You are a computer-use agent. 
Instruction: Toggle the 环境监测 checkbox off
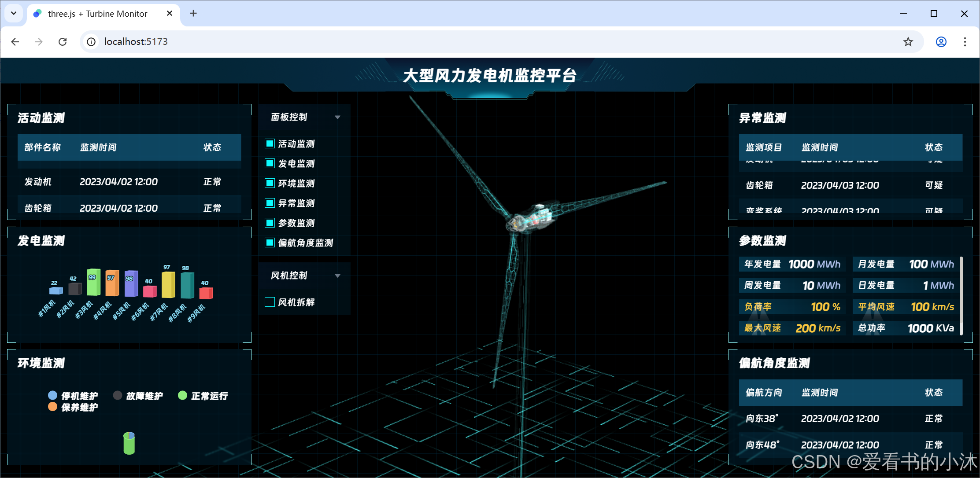(270, 183)
